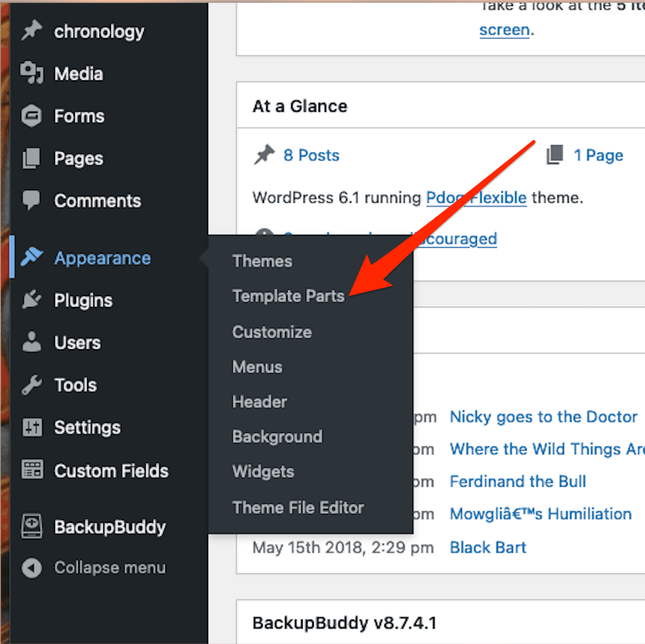Viewport: 645px width, 644px height.
Task: Click the Forms icon in sidebar
Action: [x=32, y=116]
